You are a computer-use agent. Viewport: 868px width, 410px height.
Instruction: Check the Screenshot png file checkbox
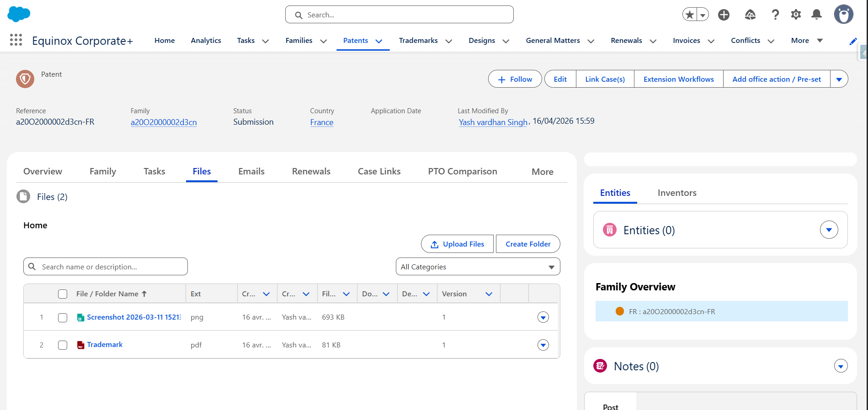[x=63, y=317]
